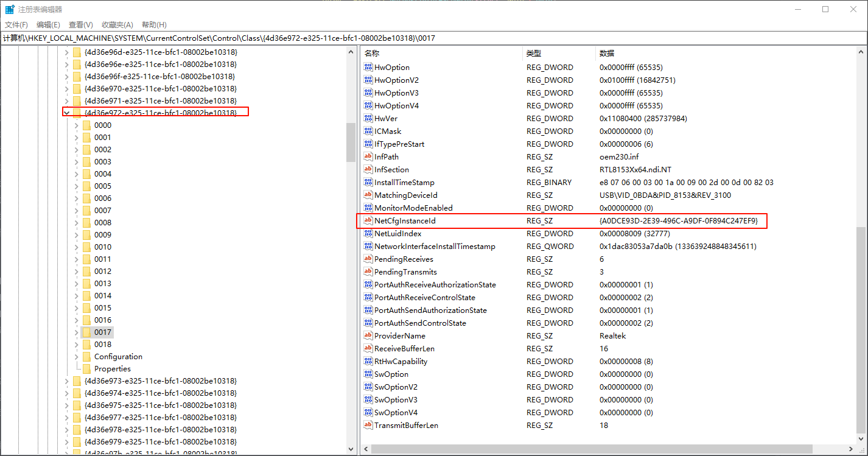This screenshot has width=868, height=456.
Task: Expand the Configuration subkey arrow
Action: pos(77,357)
